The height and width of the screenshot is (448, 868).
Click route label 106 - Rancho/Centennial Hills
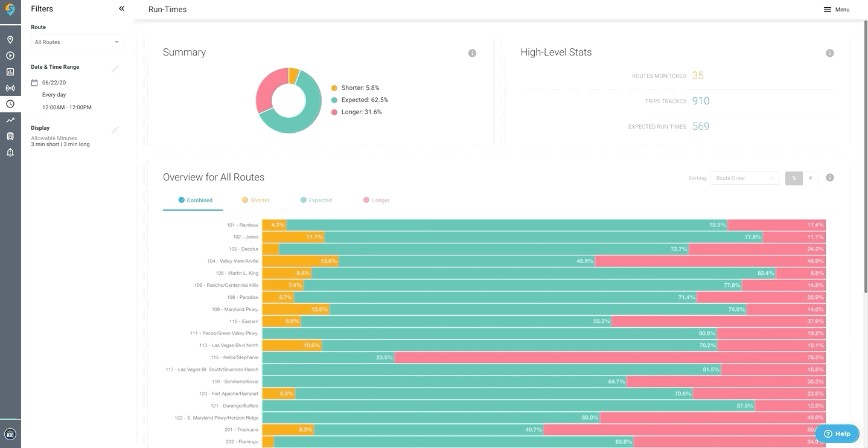[226, 286]
